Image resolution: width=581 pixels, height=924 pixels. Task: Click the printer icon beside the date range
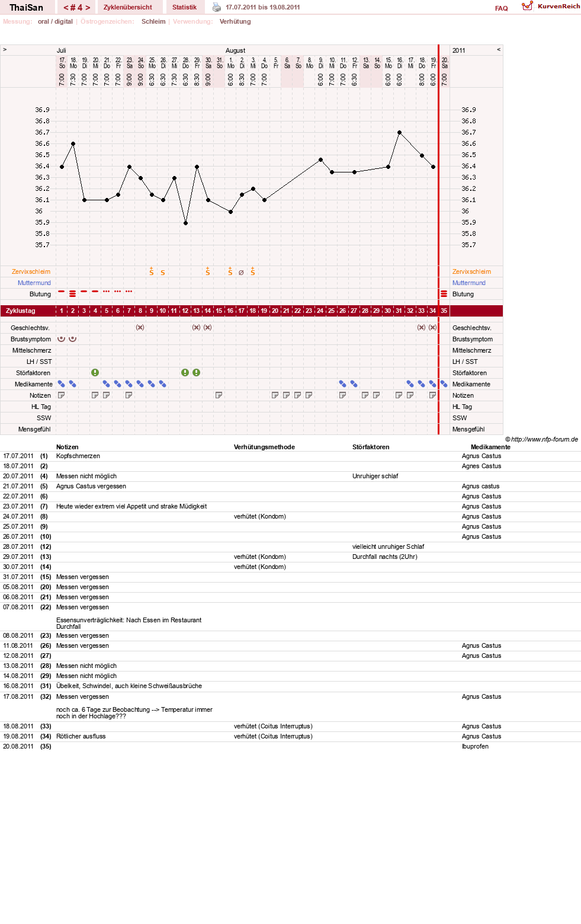217,7
